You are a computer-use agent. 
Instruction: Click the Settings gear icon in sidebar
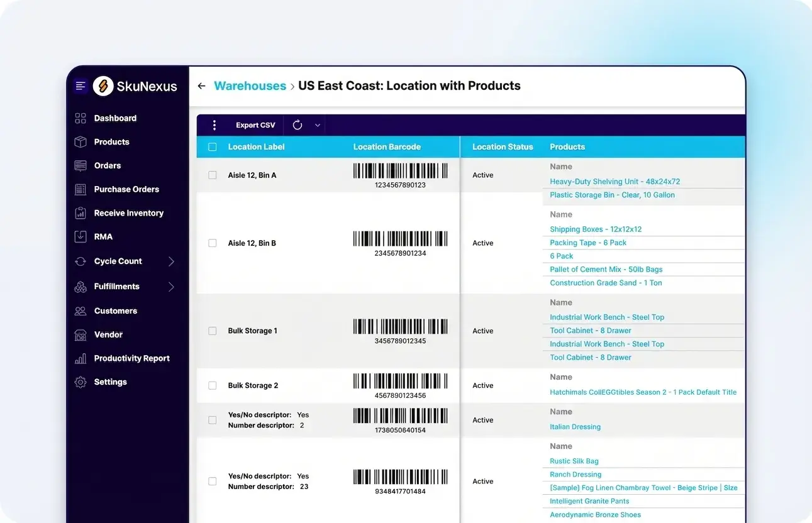pyautogui.click(x=81, y=382)
